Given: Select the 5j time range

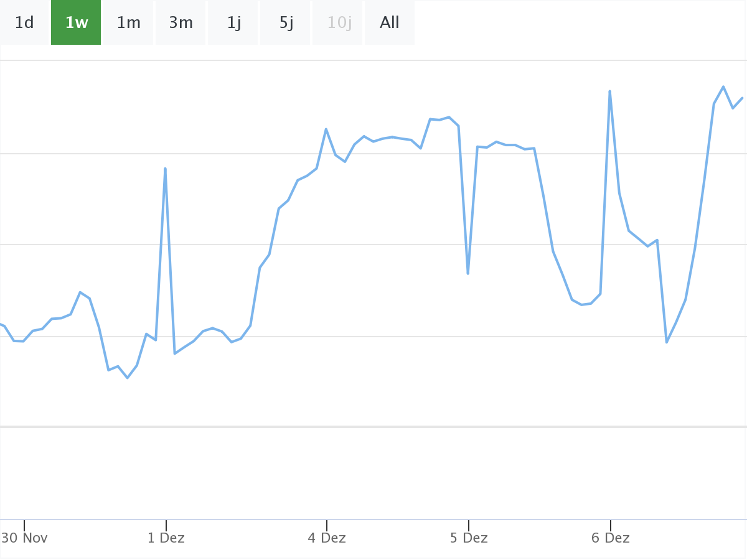Looking at the screenshot, I should click(285, 23).
